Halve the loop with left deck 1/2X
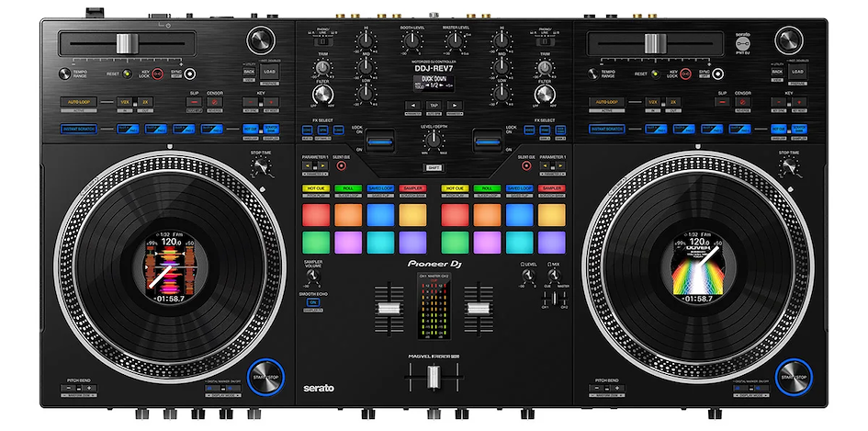The width and height of the screenshot is (868, 431). pos(125,102)
